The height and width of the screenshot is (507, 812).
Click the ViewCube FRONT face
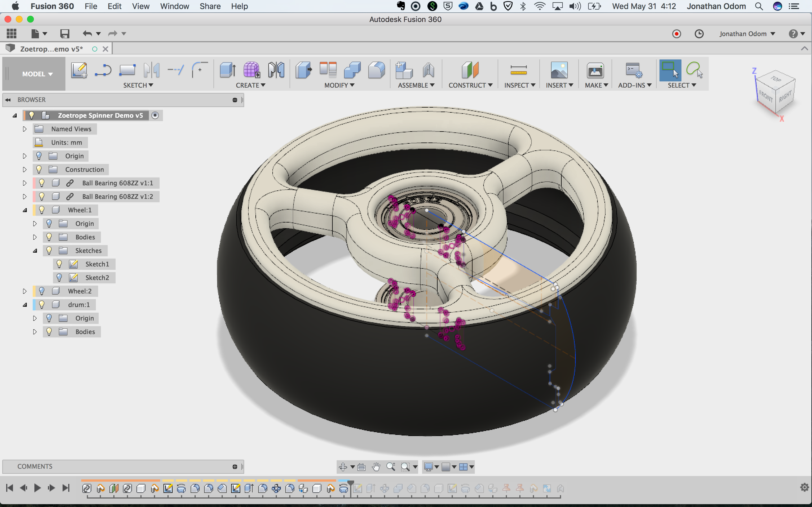pyautogui.click(x=766, y=97)
